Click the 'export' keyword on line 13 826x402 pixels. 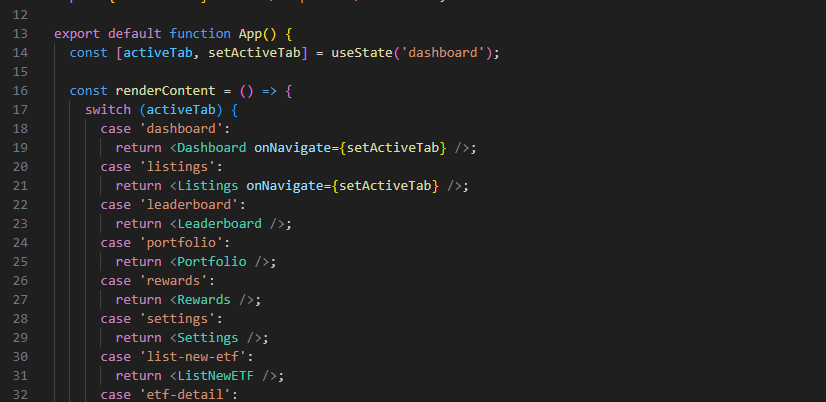pyautogui.click(x=77, y=34)
